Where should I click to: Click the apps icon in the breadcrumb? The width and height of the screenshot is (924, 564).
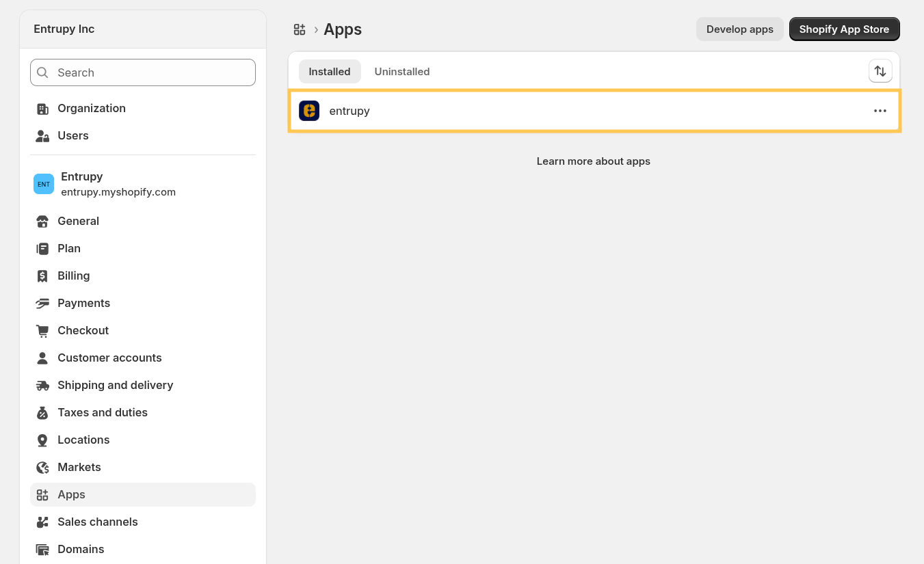tap(300, 29)
